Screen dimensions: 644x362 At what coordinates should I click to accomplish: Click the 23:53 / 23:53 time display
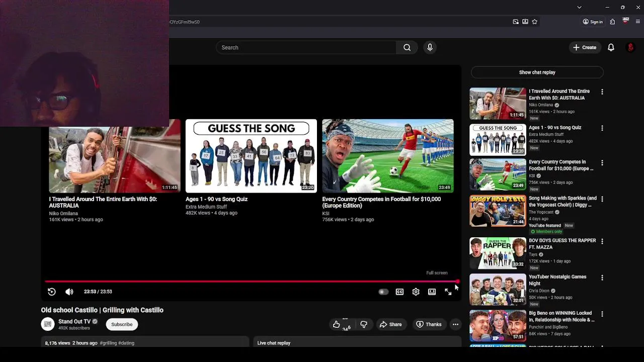98,292
